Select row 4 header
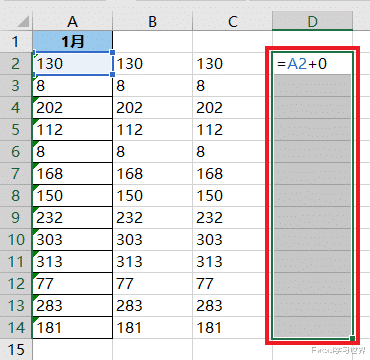Image resolution: width=370 pixels, height=360 pixels. tap(16, 107)
